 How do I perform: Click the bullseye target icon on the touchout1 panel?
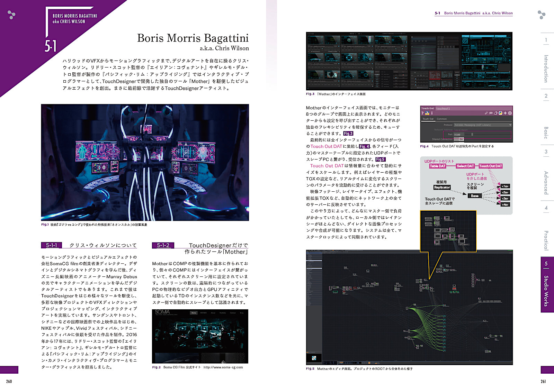click(510, 113)
